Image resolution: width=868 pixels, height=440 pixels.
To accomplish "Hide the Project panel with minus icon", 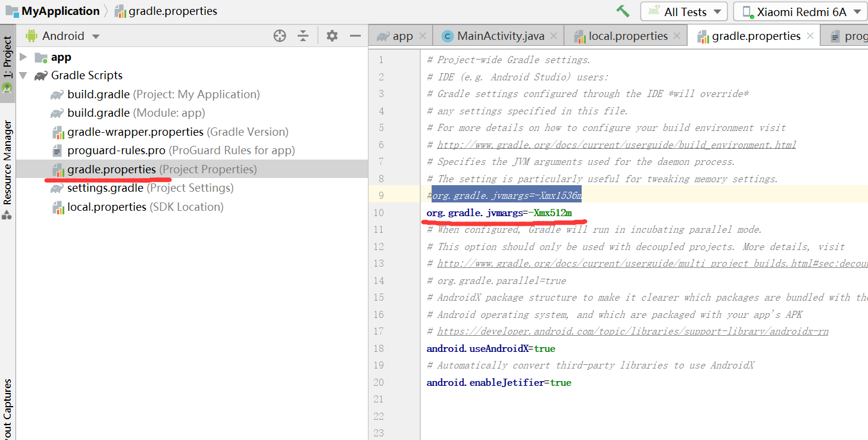I will point(355,36).
